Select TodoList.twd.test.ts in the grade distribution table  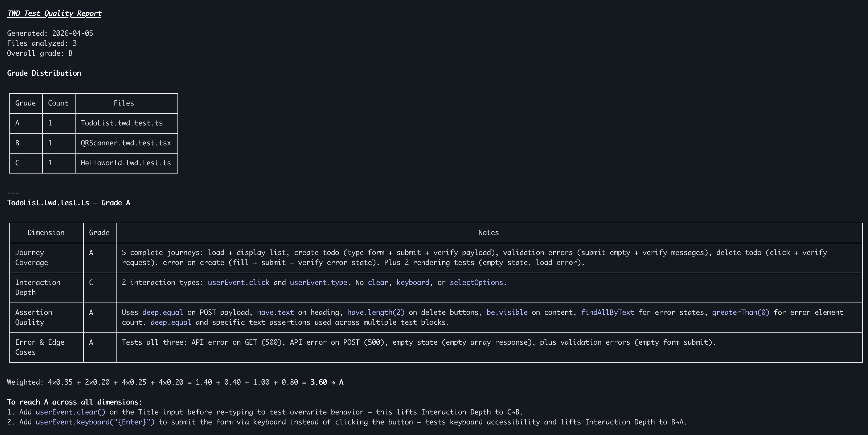pyautogui.click(x=121, y=123)
